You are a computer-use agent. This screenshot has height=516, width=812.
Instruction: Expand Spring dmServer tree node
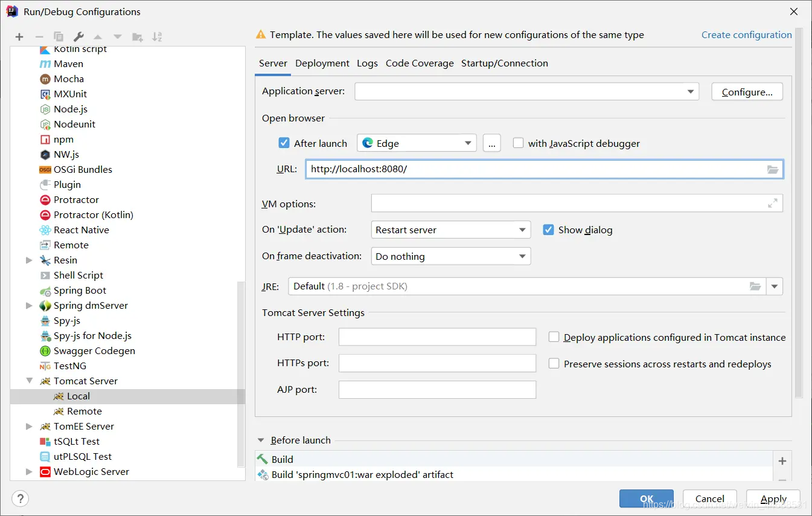[x=29, y=305]
